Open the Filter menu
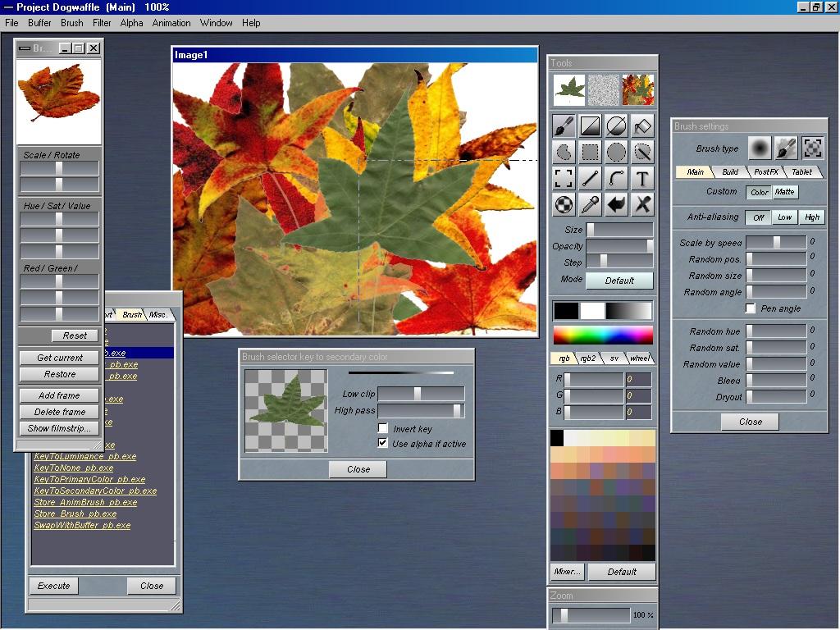This screenshot has width=840, height=630. [102, 23]
